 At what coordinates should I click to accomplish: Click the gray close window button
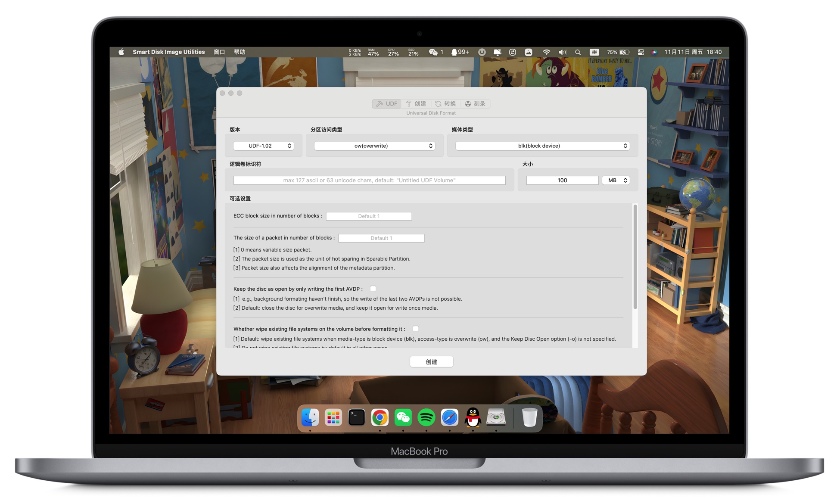tap(222, 93)
